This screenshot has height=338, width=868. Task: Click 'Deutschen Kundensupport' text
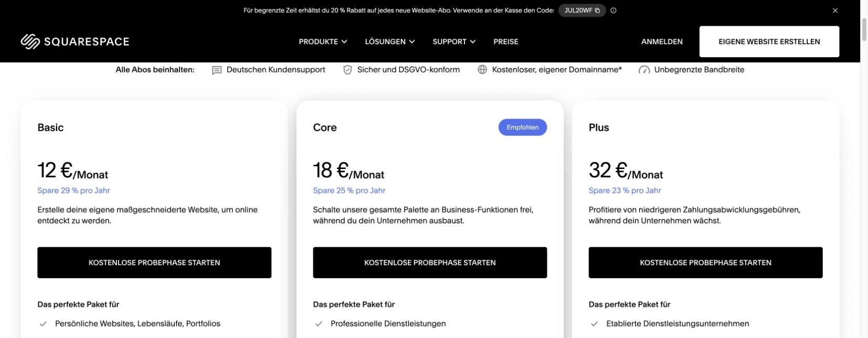276,70
